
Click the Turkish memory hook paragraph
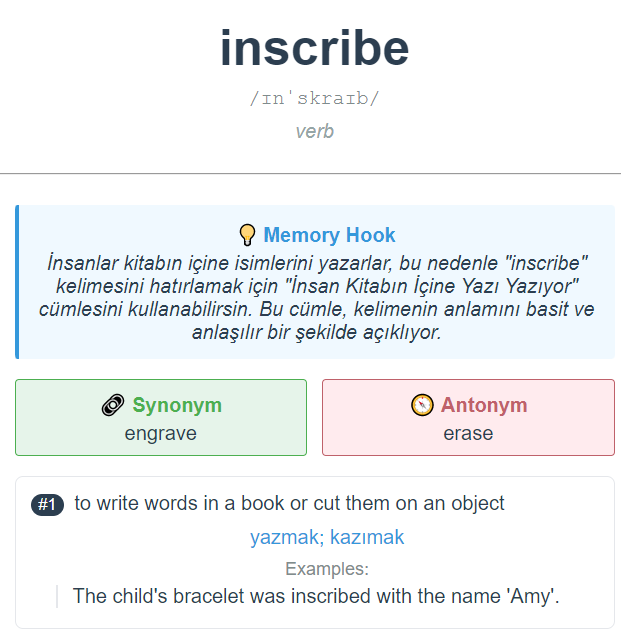(x=317, y=297)
